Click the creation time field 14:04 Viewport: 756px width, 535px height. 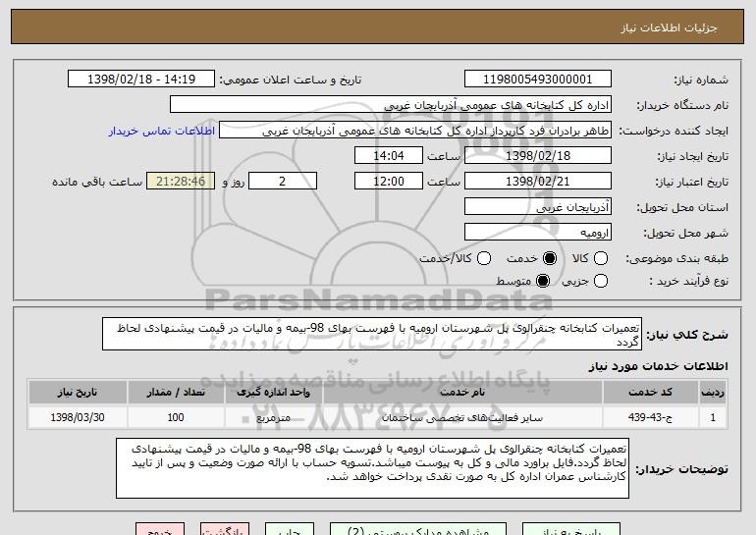pyautogui.click(x=389, y=156)
